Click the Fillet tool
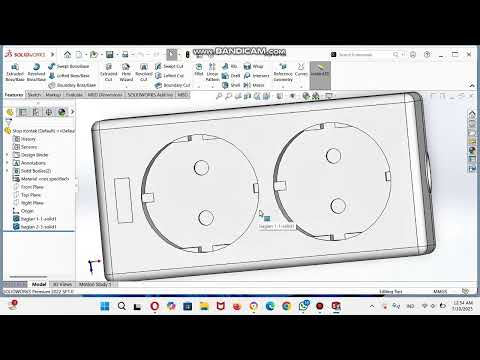 tap(199, 70)
